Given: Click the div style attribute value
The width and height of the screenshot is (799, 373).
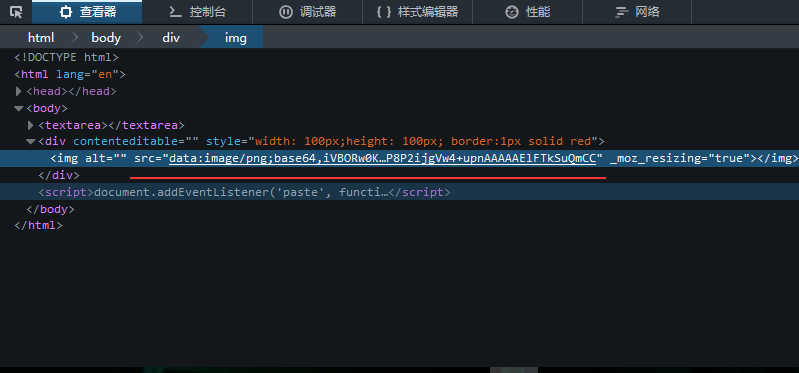Looking at the screenshot, I should [422, 141].
